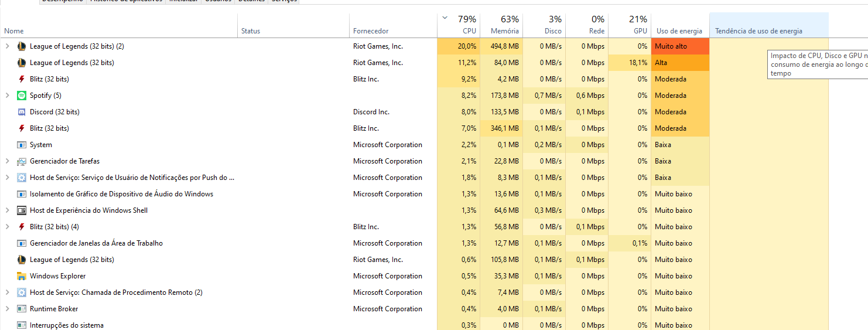
Task: Sort by the Uso de energia column header
Action: pos(680,26)
